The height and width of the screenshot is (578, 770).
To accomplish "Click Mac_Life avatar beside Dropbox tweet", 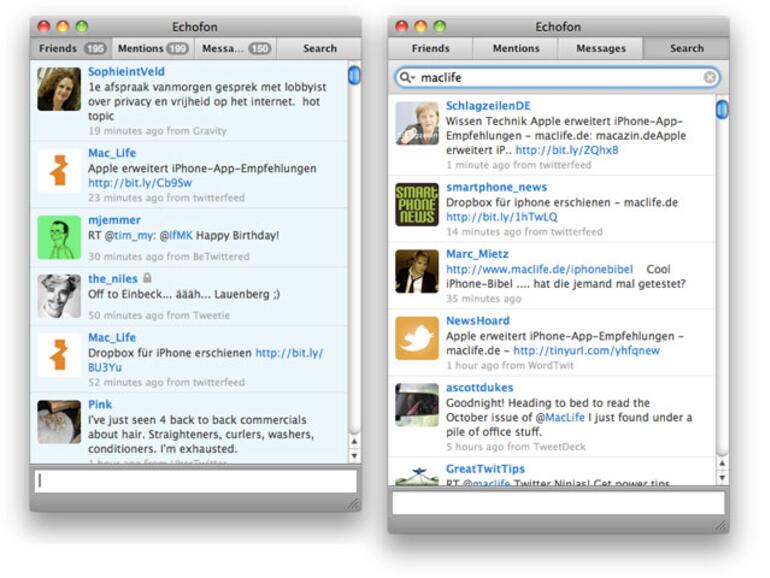I will click(59, 355).
